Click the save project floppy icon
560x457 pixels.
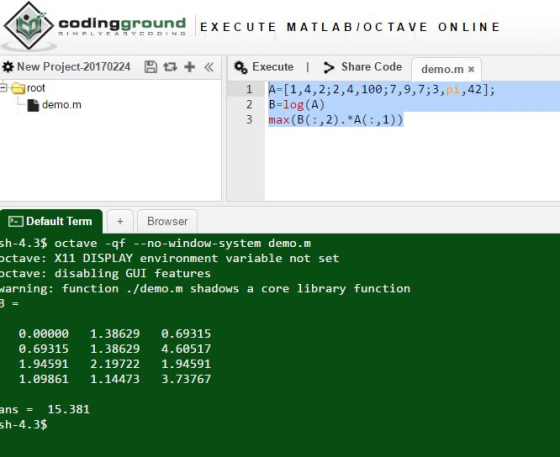tap(151, 67)
